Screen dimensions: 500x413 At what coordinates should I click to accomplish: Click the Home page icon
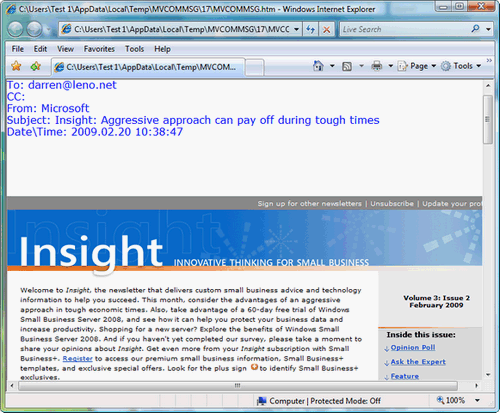coord(318,66)
